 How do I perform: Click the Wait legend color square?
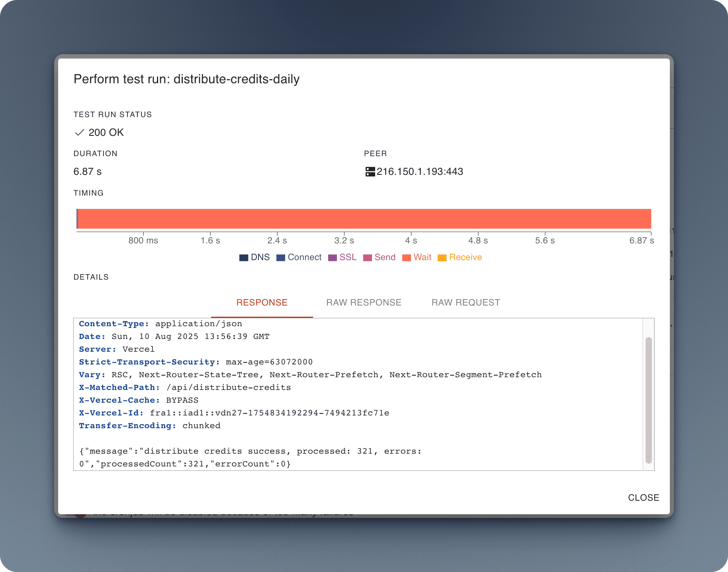407,258
